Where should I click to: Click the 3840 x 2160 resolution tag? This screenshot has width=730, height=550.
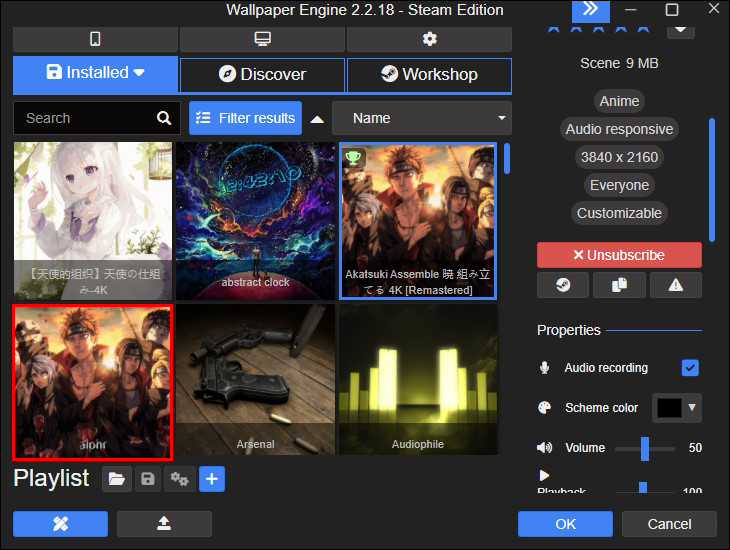[x=619, y=157]
